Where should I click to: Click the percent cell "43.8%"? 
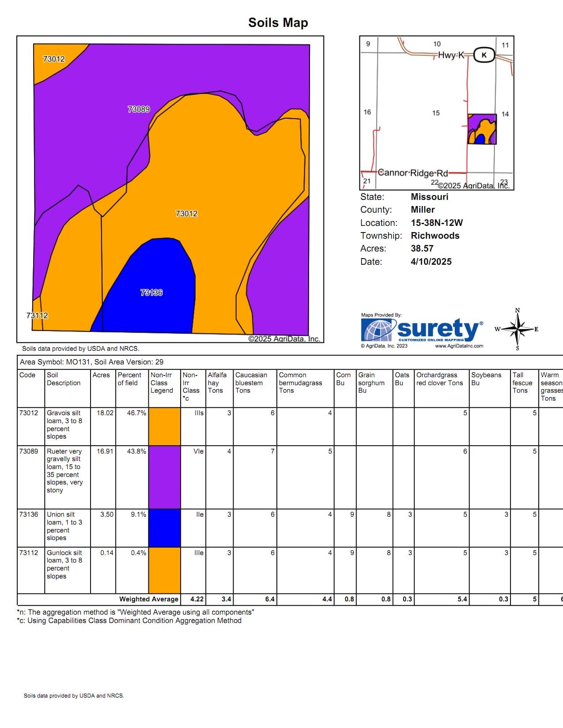pyautogui.click(x=136, y=451)
